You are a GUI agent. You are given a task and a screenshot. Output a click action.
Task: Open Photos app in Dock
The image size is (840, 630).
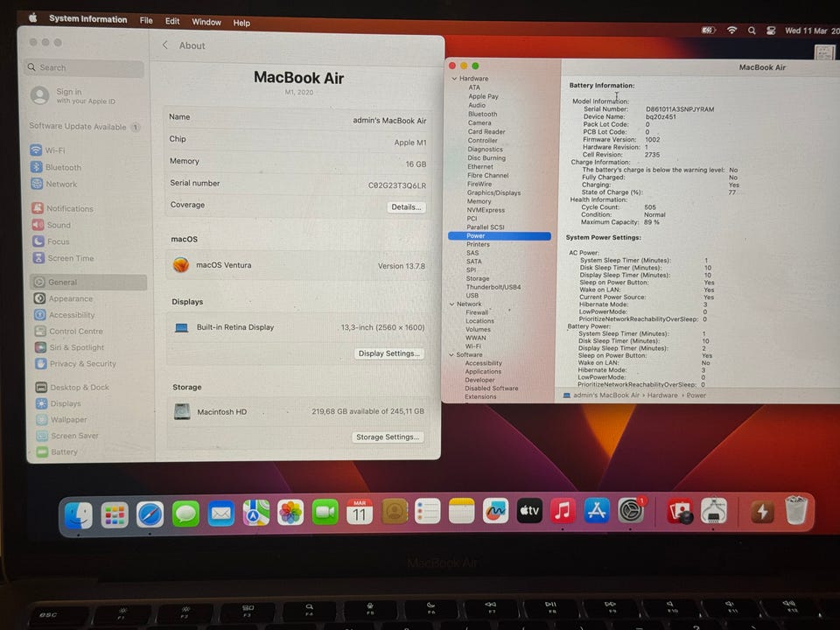[x=290, y=513]
